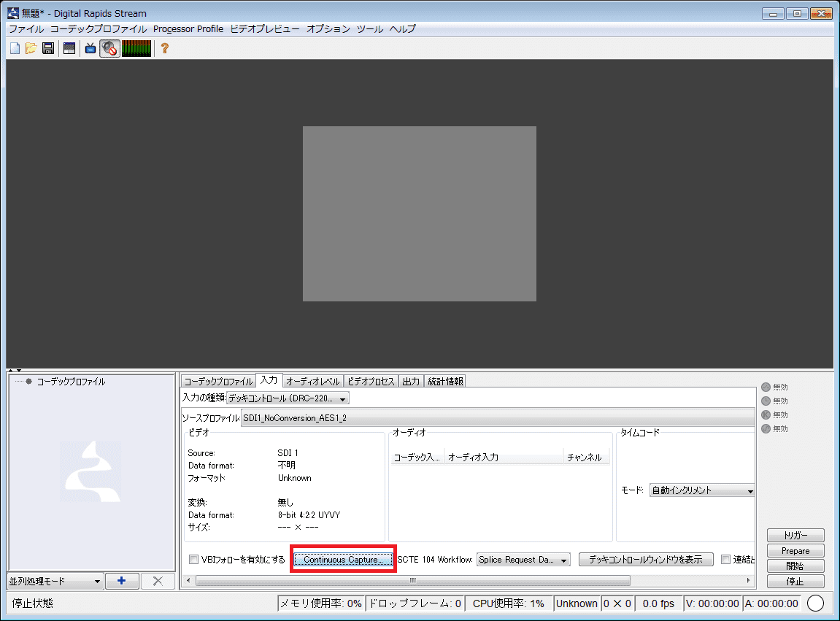Screen dimensions: 840x621
Task: Click the 停止状態 status text
Action: (33, 603)
